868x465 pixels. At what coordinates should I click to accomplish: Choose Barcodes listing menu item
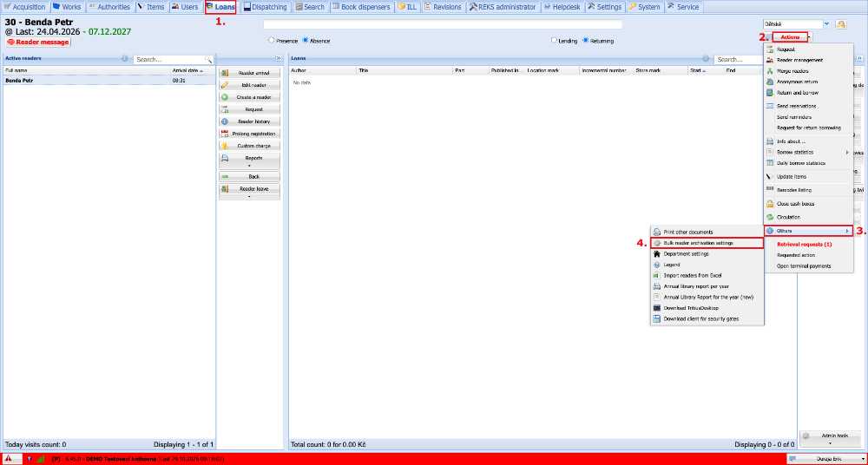807,190
